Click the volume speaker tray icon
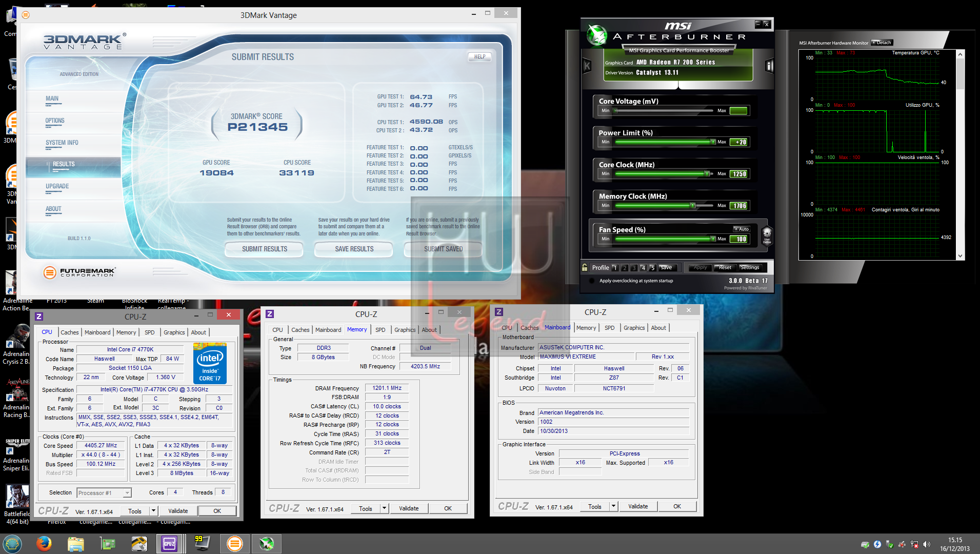 (927, 544)
